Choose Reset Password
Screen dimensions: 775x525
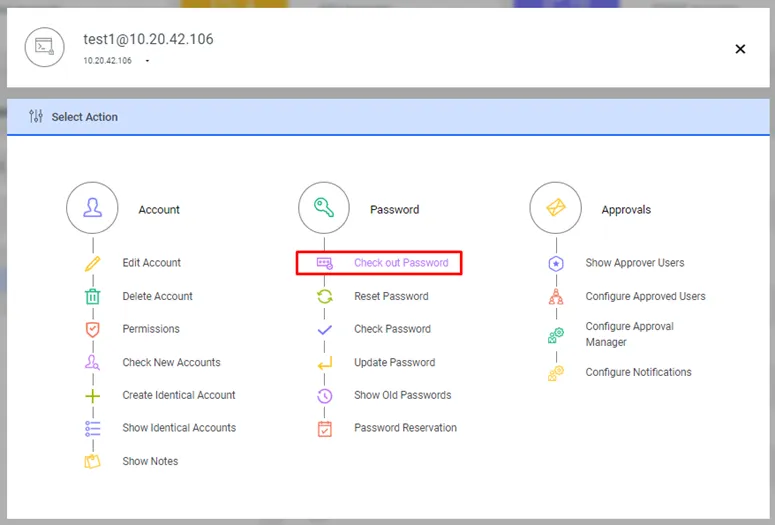[x=391, y=296]
